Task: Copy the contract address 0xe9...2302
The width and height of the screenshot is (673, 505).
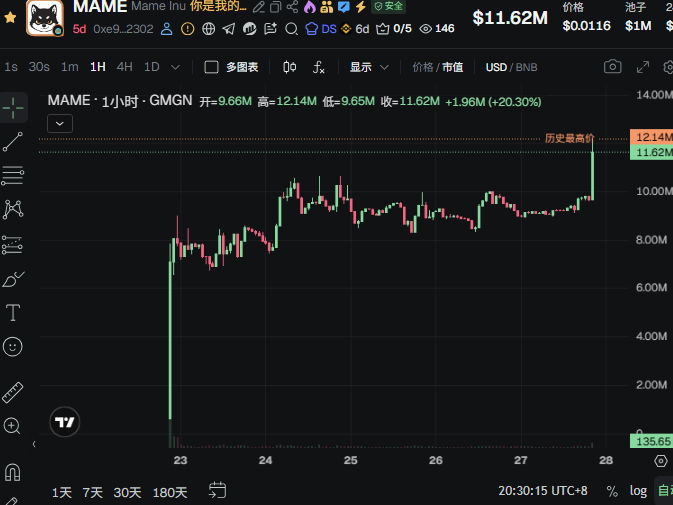Action: tap(123, 29)
